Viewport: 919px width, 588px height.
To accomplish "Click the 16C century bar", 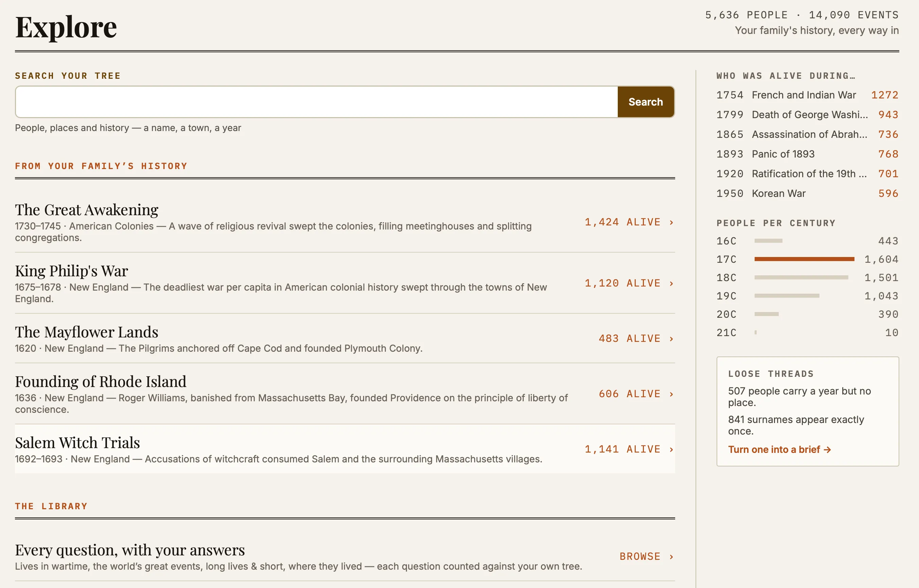I will point(769,241).
